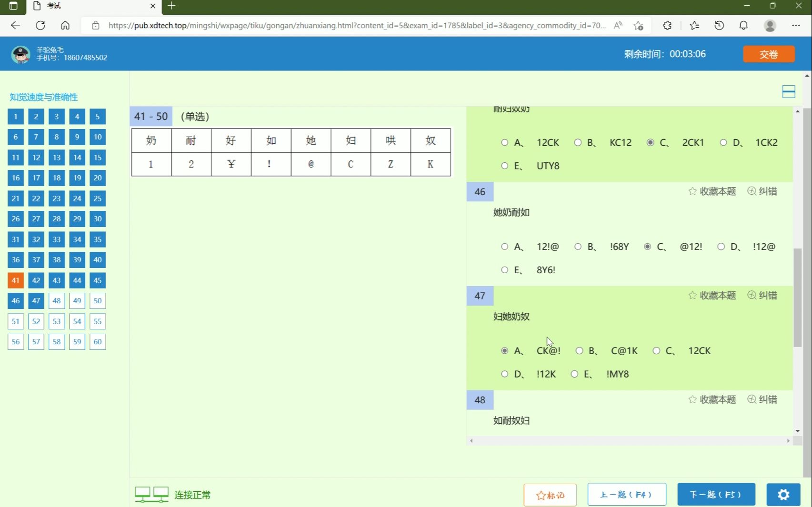Click the browser refresh icon
This screenshot has height=507, width=812.
click(x=40, y=25)
